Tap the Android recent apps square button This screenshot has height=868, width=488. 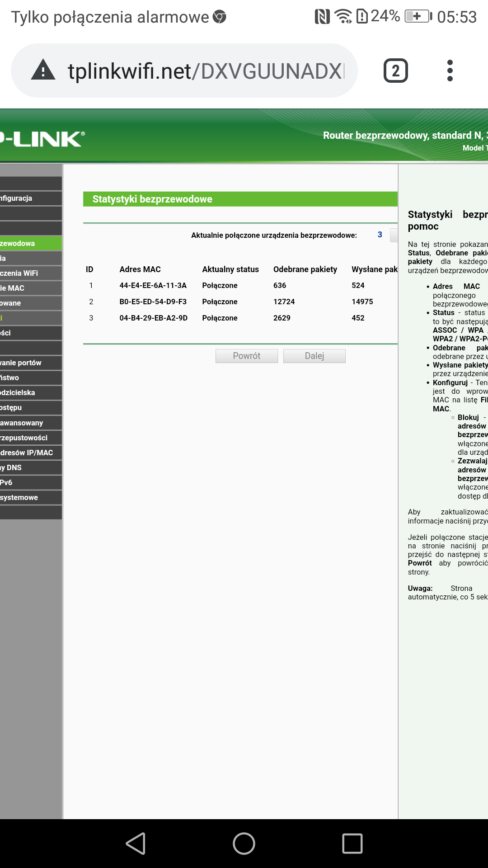point(352,844)
